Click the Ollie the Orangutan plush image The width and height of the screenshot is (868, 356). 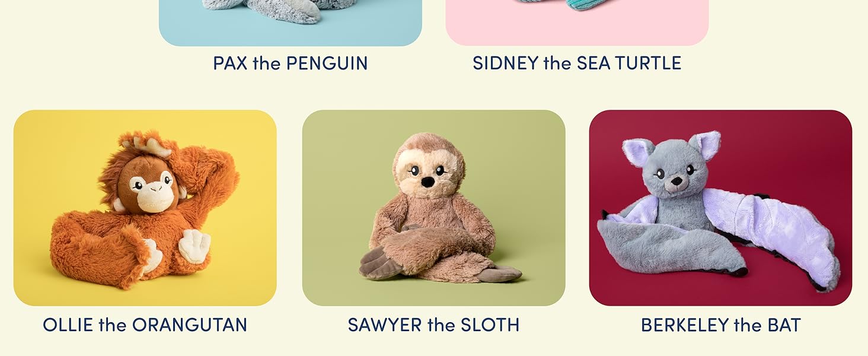pyautogui.click(x=145, y=208)
